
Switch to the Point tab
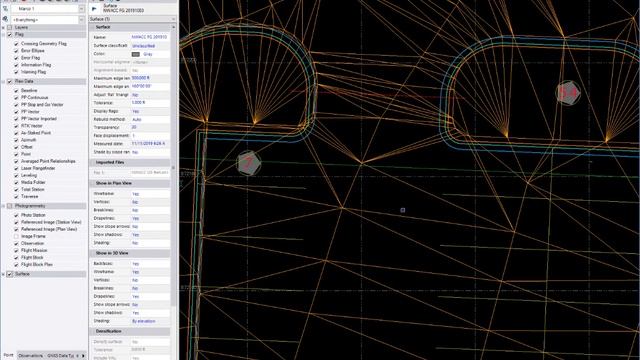tap(8, 356)
